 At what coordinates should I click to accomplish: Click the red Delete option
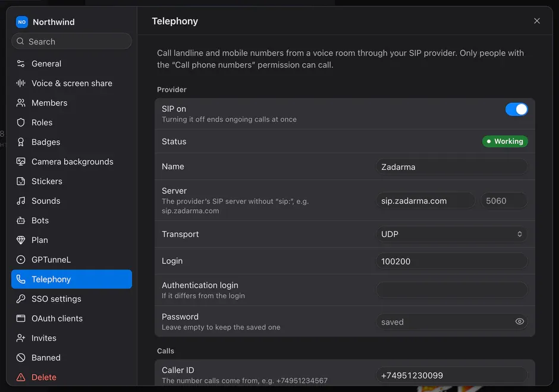pos(71,377)
